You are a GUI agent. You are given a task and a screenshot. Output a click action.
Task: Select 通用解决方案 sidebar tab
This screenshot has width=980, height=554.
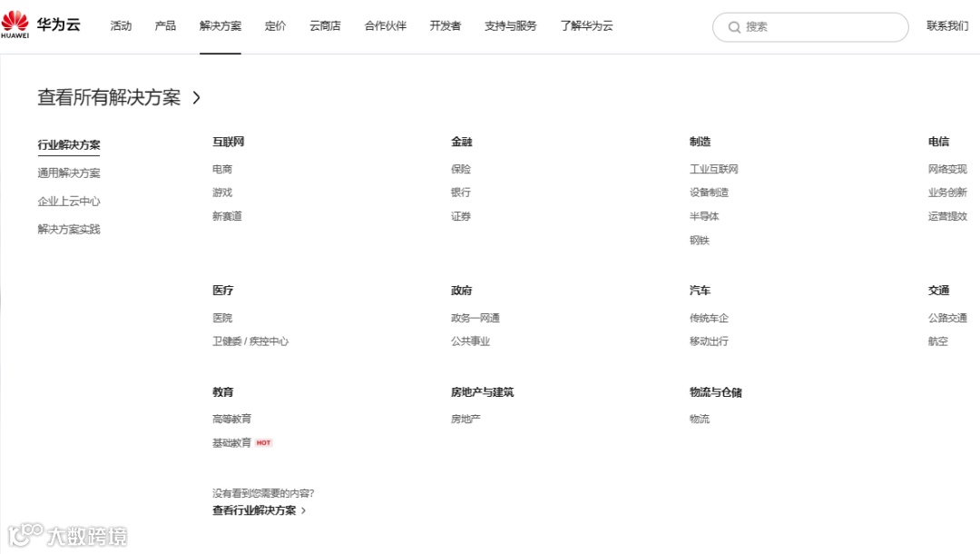(69, 173)
